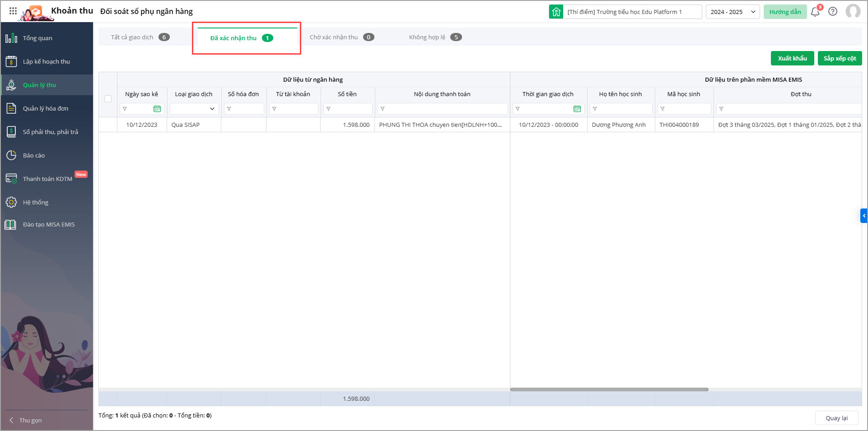The width and height of the screenshot is (868, 431).
Task: Open calendar picker in Ngày sao kê filter
Action: tap(157, 109)
